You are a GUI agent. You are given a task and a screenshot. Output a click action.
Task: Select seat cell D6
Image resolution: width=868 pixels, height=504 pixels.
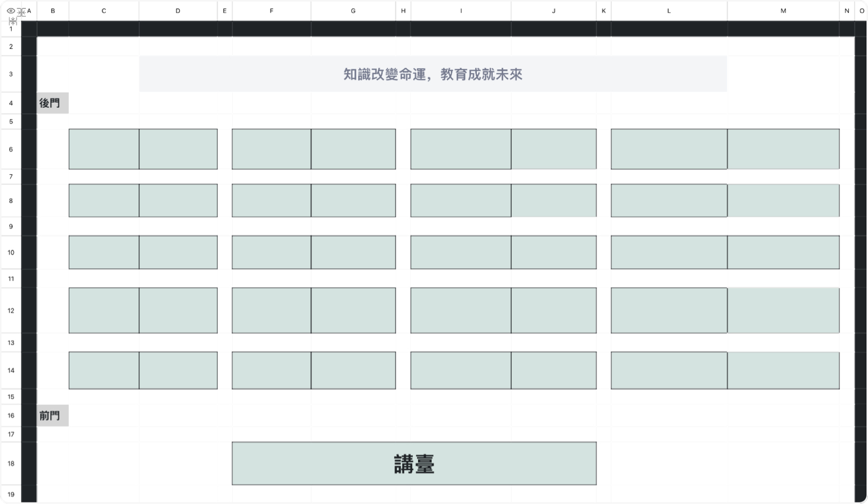(178, 149)
